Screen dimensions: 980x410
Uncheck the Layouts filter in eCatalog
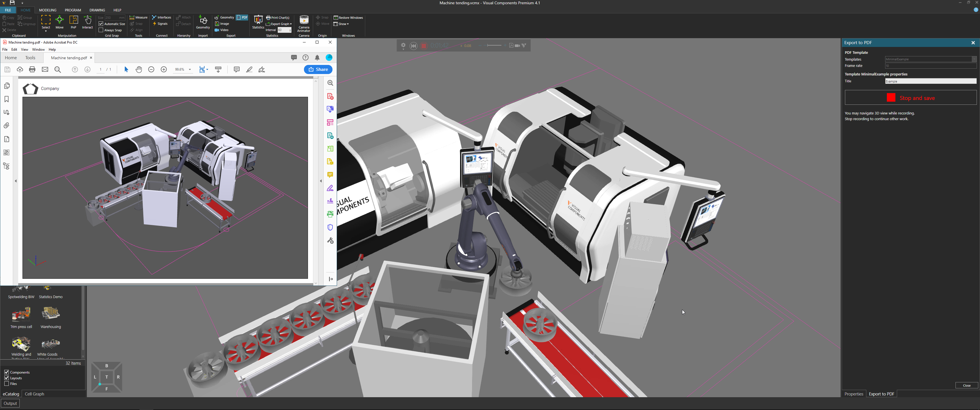click(x=7, y=378)
